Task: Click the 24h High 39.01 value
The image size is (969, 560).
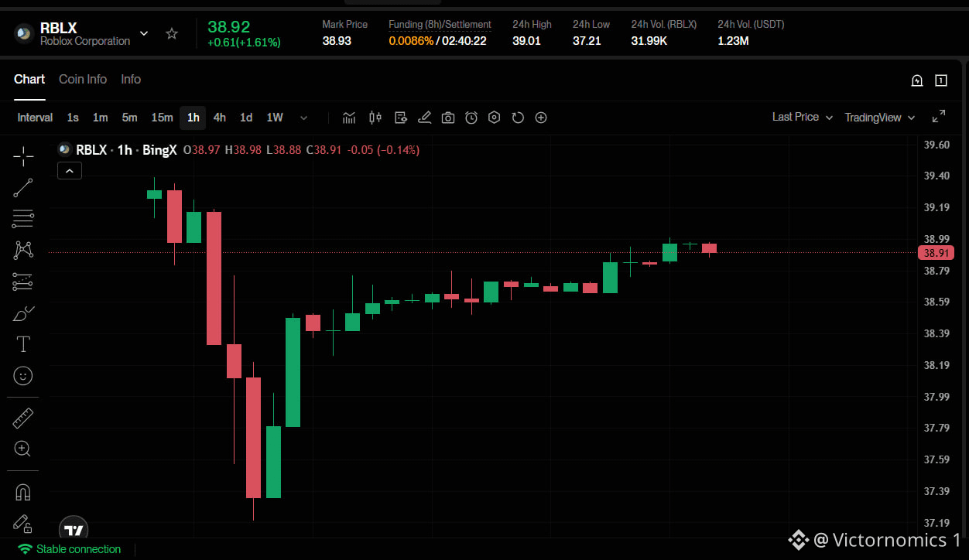Action: click(x=526, y=41)
